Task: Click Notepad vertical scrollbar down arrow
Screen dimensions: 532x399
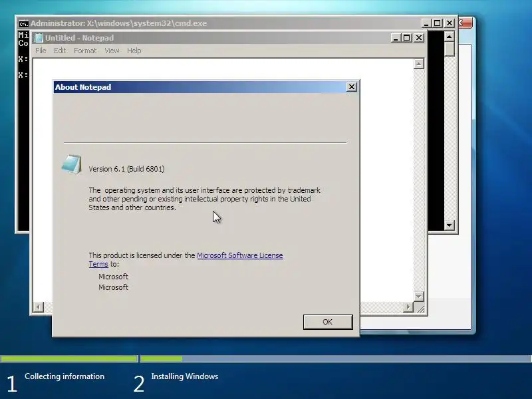Action: (419, 296)
